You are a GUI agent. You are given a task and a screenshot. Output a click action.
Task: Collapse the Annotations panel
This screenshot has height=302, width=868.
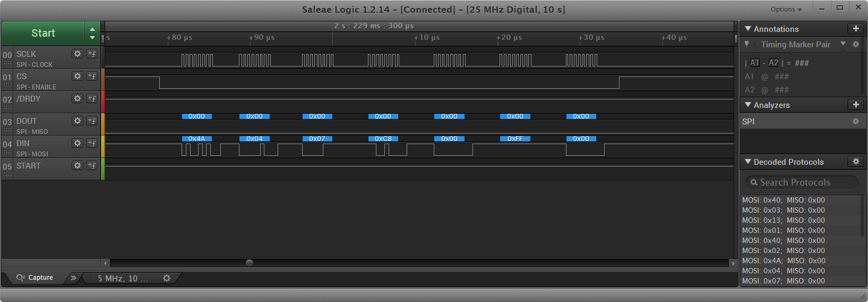pos(748,29)
